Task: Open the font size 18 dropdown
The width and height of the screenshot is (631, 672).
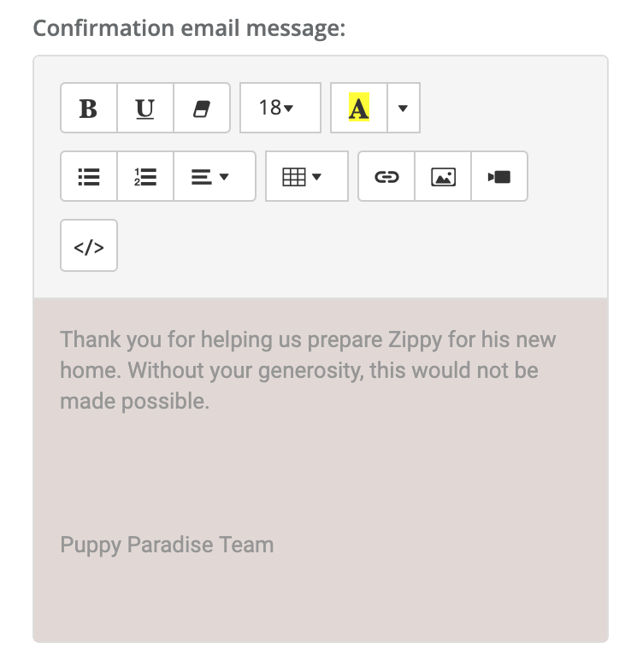Action: click(280, 108)
